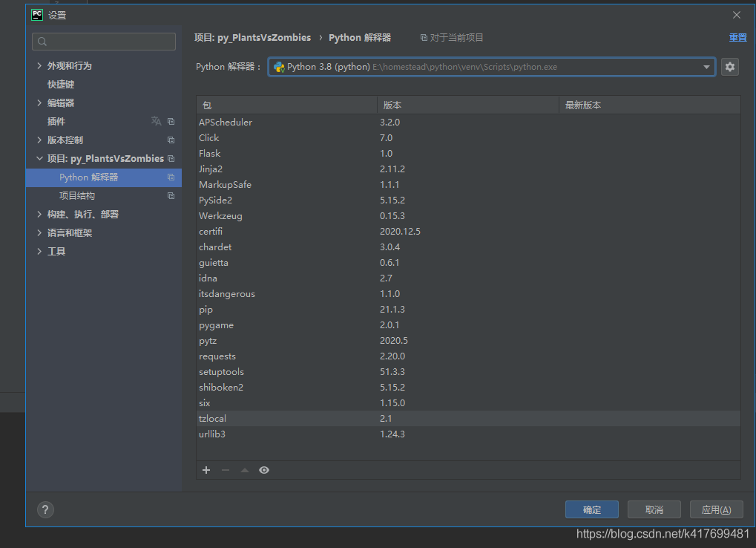Open the 项目结构 settings page
The image size is (756, 548).
tap(77, 196)
